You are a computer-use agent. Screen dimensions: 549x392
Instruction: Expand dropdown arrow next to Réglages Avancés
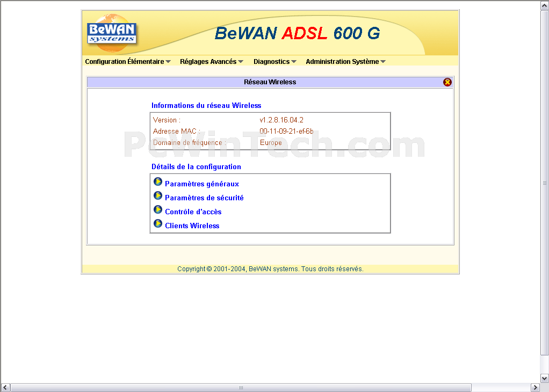(x=241, y=62)
